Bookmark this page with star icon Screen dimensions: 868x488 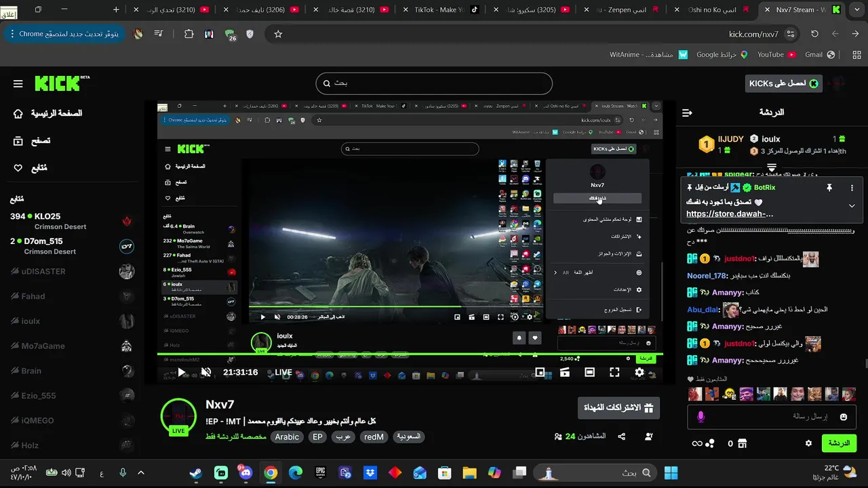coord(278,34)
